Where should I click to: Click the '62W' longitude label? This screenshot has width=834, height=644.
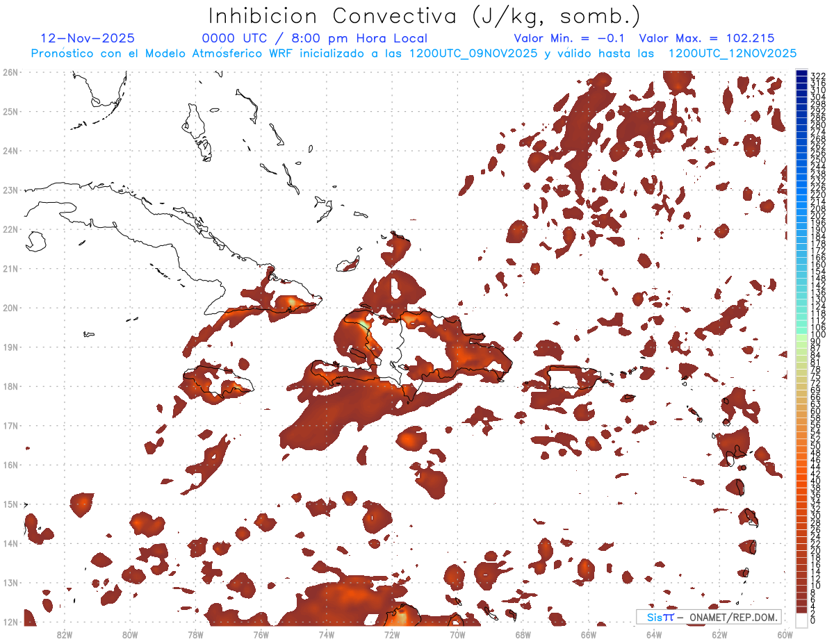719,634
